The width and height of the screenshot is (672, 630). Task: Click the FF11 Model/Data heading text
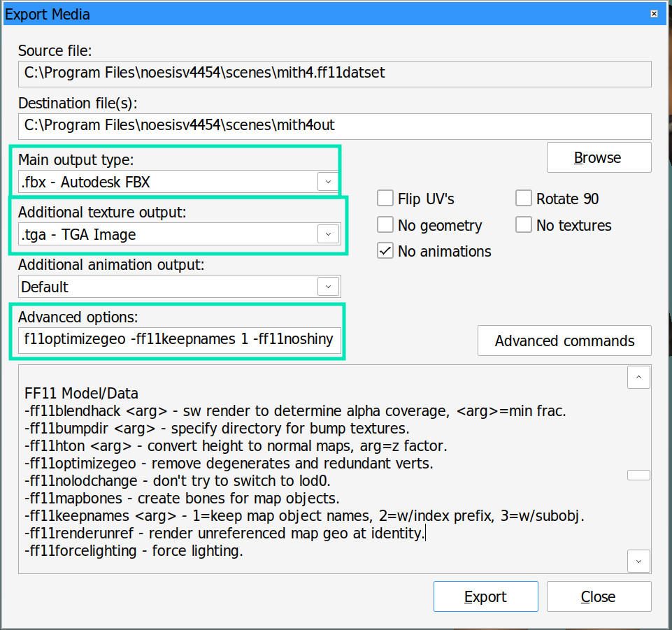pos(81,394)
